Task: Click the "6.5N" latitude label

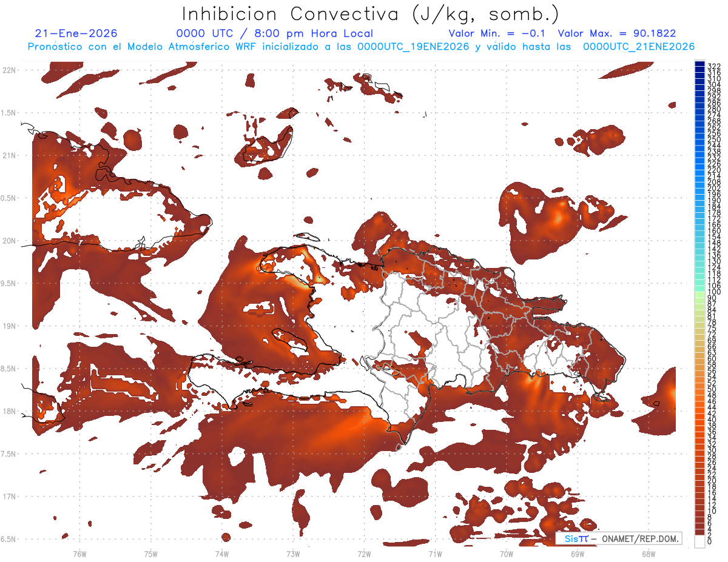Action: (x=9, y=539)
